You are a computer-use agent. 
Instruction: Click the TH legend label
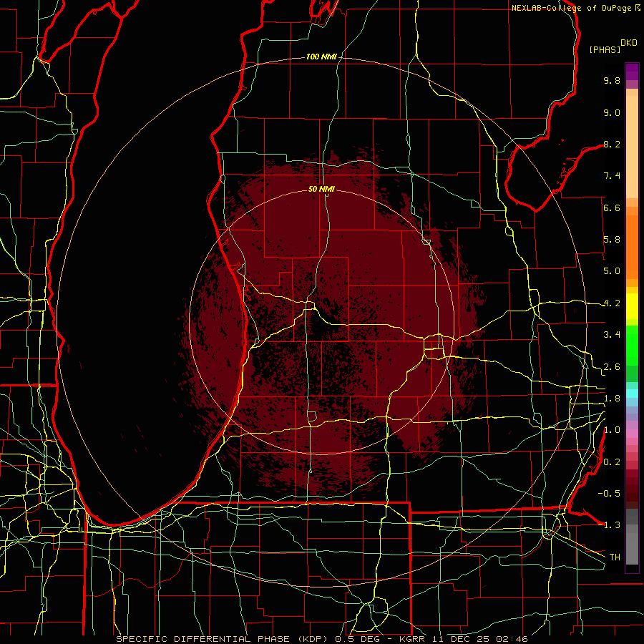pos(615,557)
